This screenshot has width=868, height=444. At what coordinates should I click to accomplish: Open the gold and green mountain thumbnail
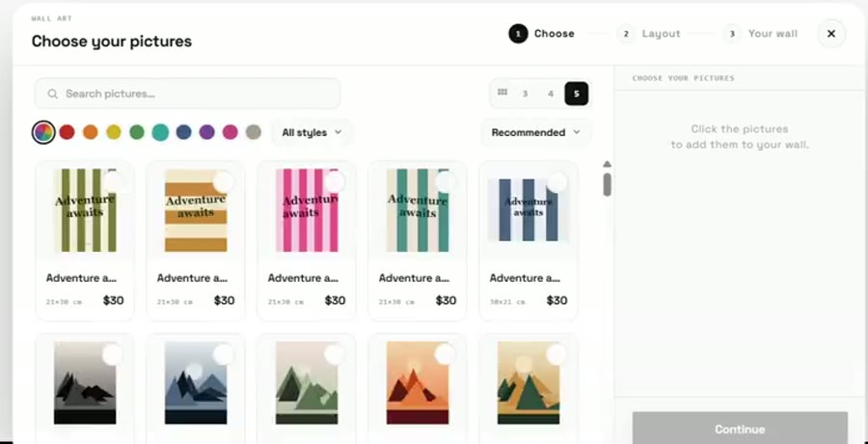(529, 382)
